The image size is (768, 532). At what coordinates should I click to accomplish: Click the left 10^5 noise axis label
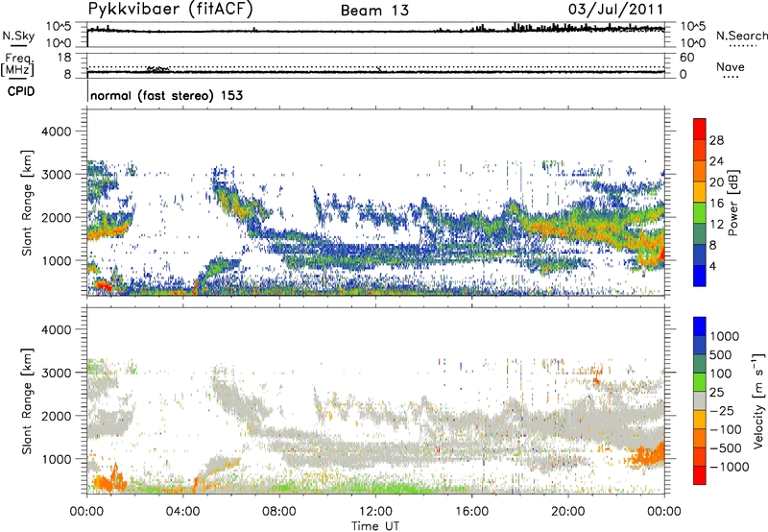(x=59, y=27)
